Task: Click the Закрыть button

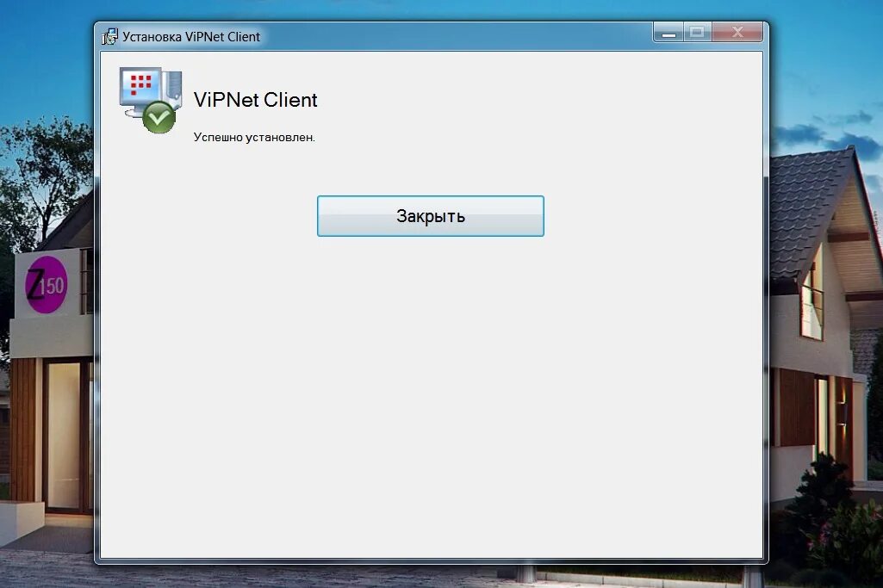Action: pos(430,216)
